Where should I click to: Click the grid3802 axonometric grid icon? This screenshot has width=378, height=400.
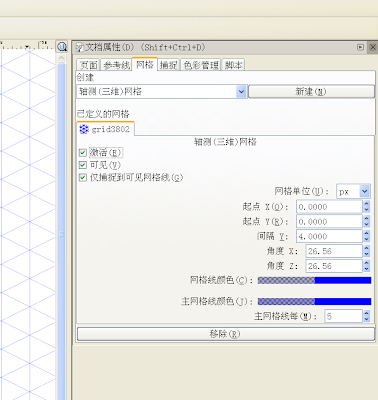(x=84, y=129)
